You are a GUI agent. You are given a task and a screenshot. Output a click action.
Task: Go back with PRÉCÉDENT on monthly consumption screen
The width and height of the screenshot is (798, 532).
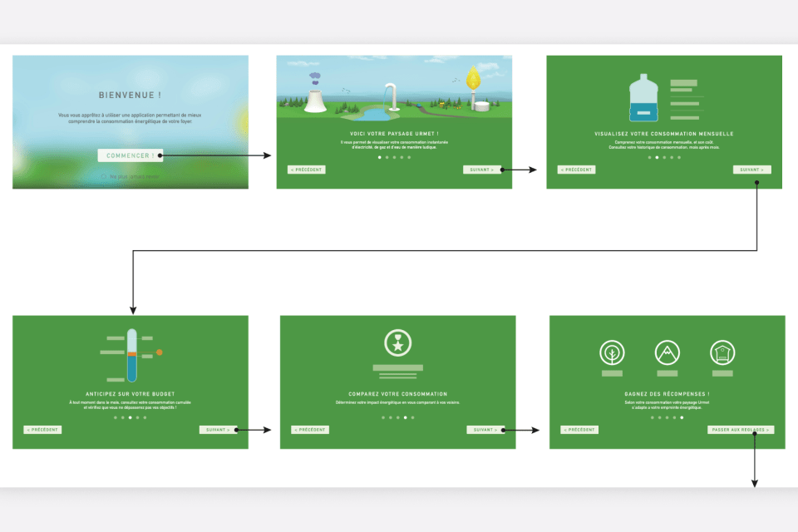tap(576, 170)
